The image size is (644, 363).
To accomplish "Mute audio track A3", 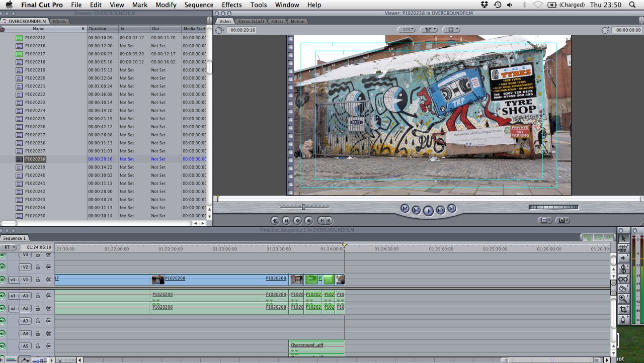I will pos(3,321).
